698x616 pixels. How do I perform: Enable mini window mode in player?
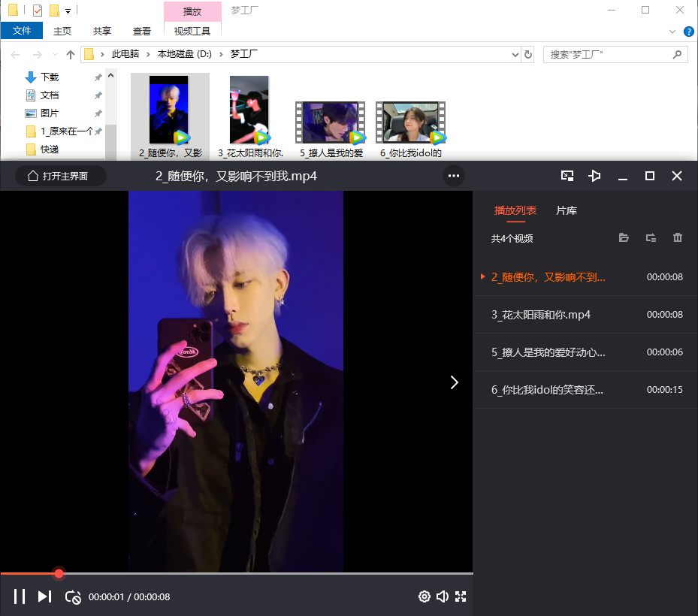(x=567, y=176)
